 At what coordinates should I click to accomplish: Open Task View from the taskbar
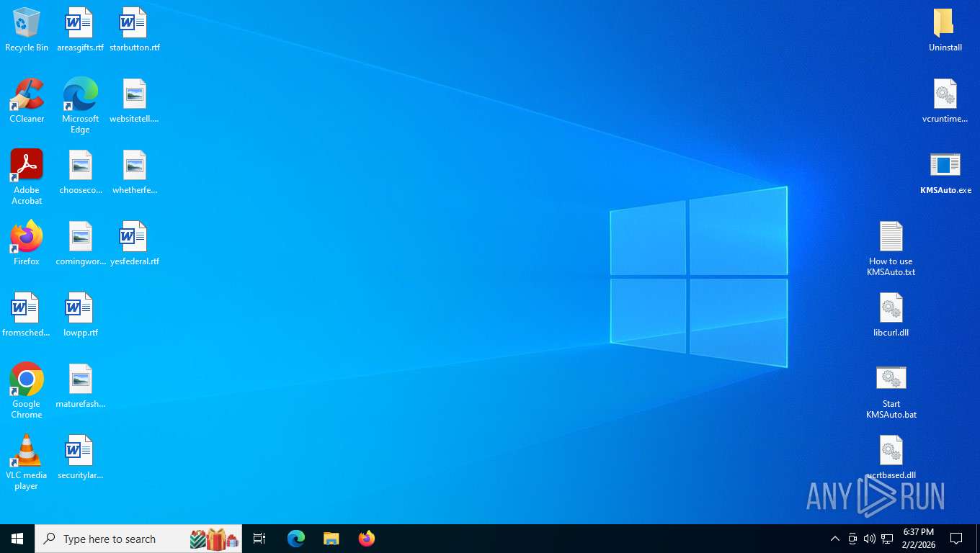[259, 539]
